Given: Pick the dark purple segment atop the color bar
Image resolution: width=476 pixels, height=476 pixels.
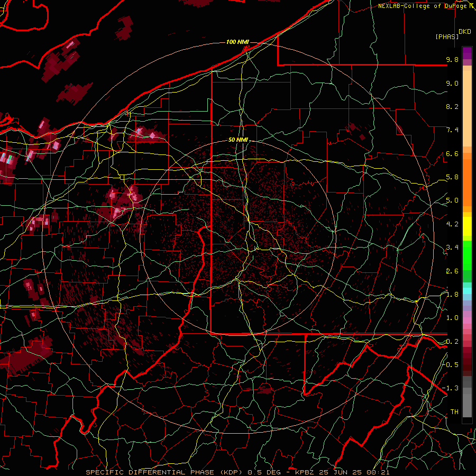Looking at the screenshot, I should click(467, 53).
